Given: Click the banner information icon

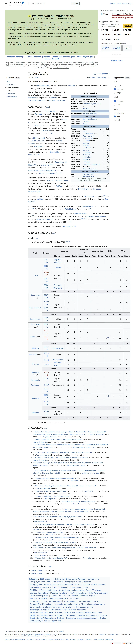Looking at the screenshot, I should tap(30, 16).
